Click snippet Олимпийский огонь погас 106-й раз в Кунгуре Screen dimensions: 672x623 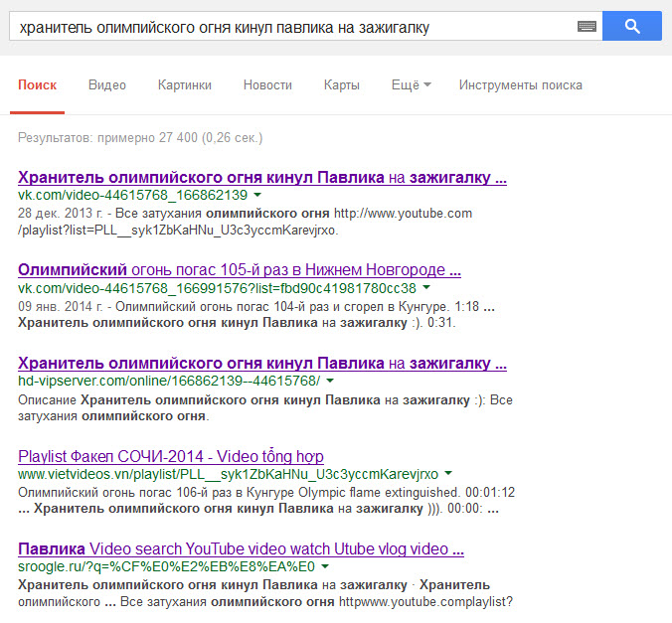266,500
